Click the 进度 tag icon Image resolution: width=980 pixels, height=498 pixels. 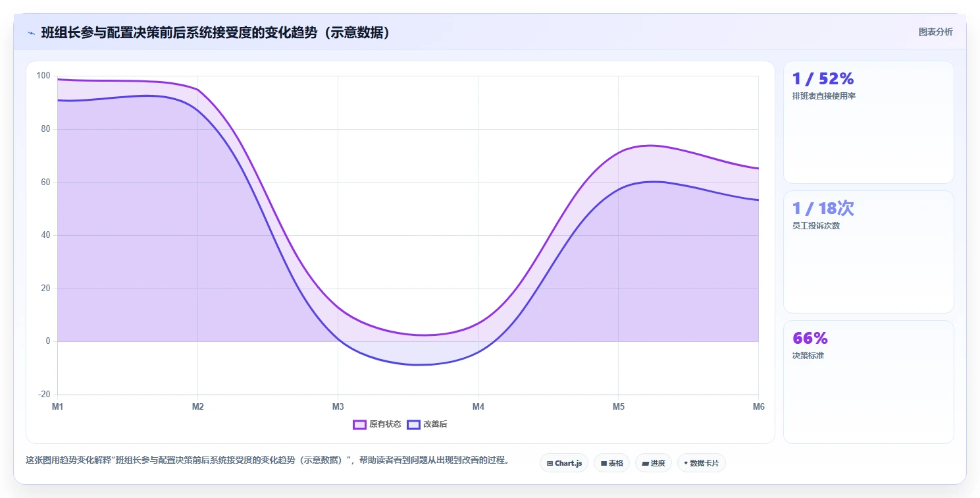(x=645, y=463)
